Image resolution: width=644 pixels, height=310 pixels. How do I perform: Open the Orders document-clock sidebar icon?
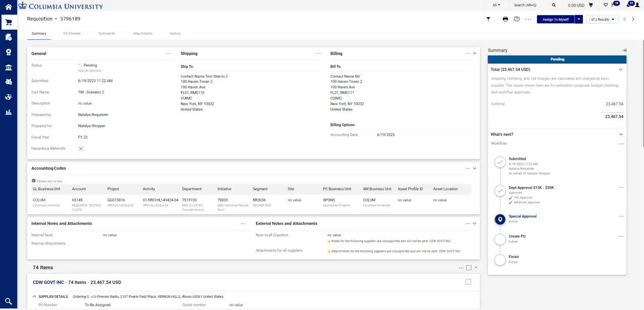(x=8, y=37)
